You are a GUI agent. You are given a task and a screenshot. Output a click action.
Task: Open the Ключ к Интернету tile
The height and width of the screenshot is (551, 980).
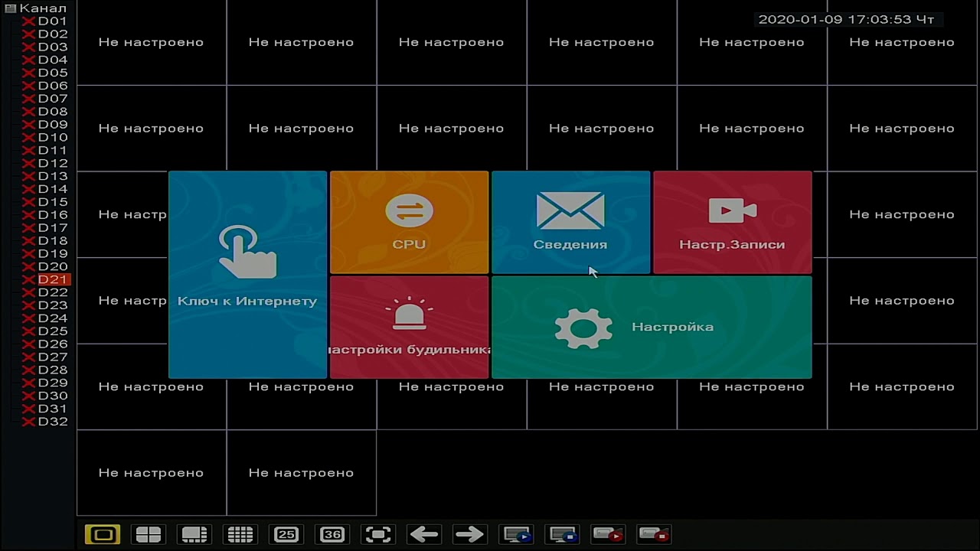pyautogui.click(x=247, y=275)
